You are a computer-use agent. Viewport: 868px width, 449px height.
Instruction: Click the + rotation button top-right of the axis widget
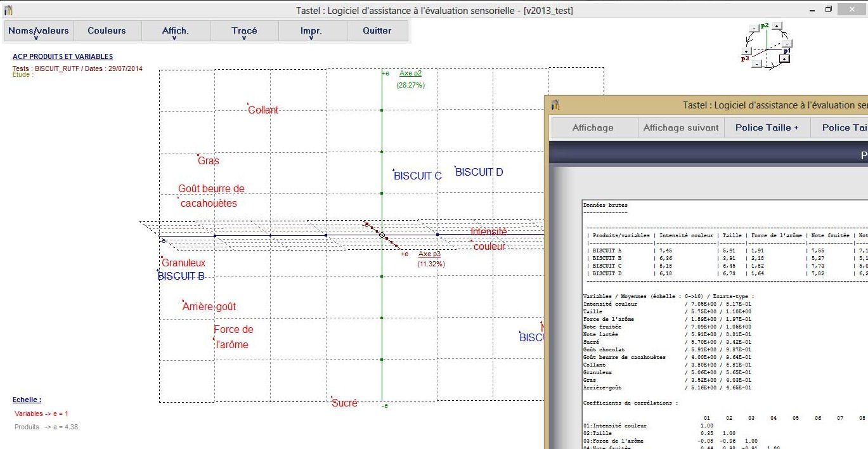tap(777, 27)
